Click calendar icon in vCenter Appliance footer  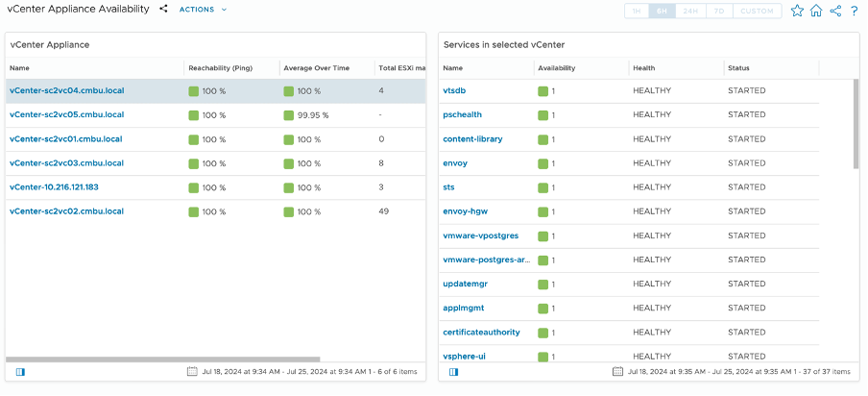pos(192,371)
